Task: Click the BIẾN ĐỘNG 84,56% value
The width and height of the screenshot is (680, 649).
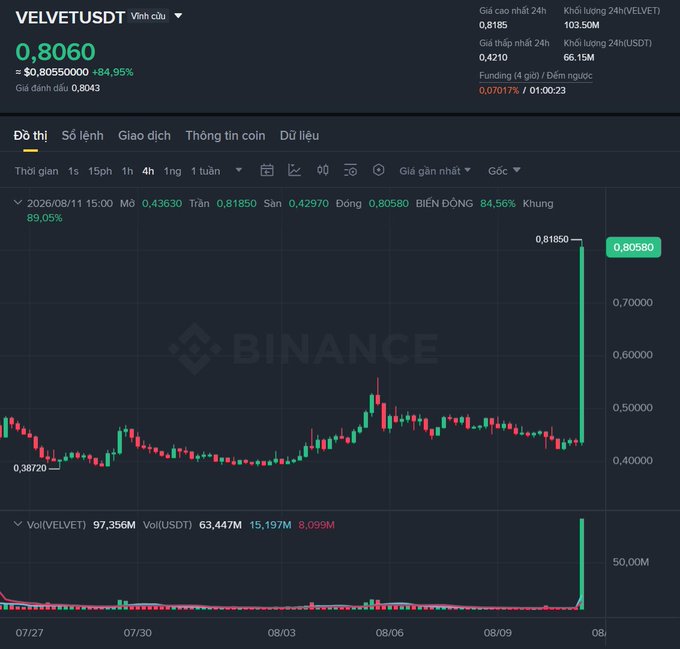Action: (498, 203)
